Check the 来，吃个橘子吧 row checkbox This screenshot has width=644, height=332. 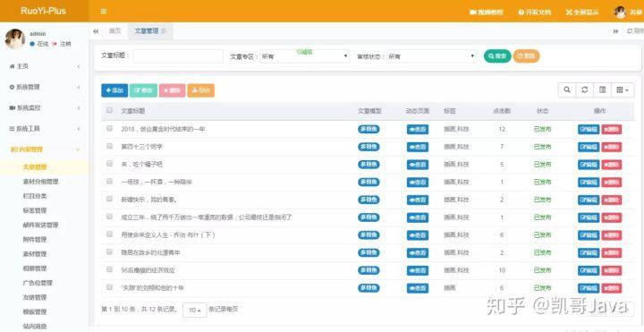[x=110, y=164]
